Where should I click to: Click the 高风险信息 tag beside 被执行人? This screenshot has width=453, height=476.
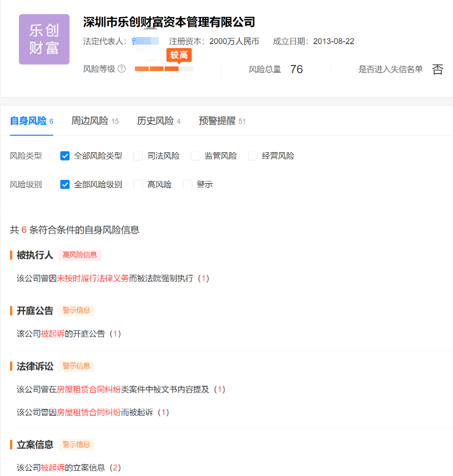80,255
